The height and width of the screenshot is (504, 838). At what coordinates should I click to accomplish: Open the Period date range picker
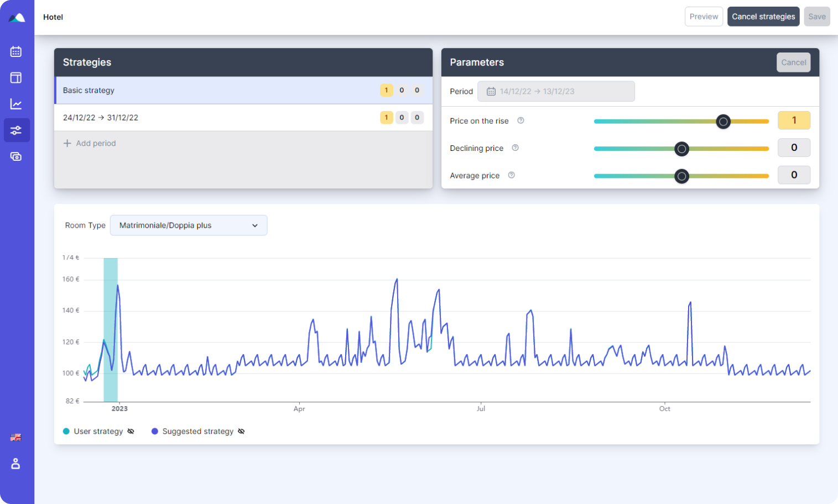pos(556,91)
